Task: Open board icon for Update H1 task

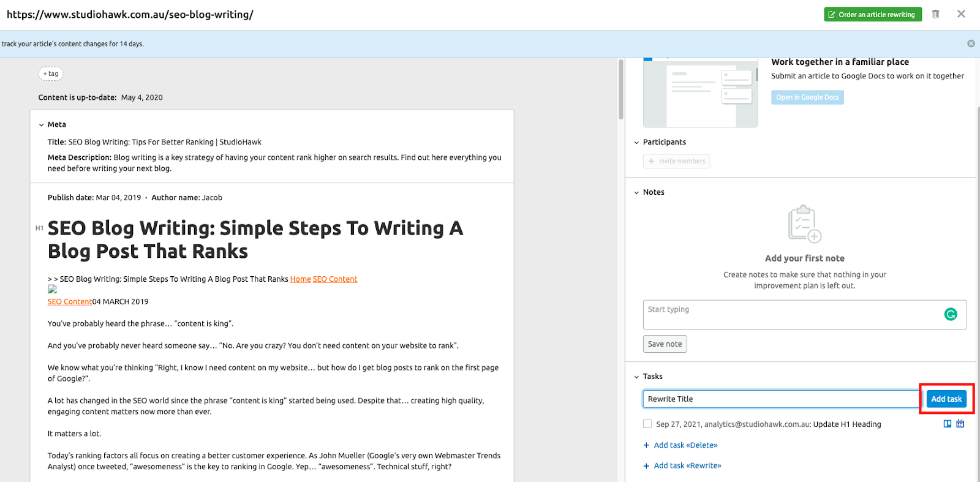Action: click(x=948, y=424)
